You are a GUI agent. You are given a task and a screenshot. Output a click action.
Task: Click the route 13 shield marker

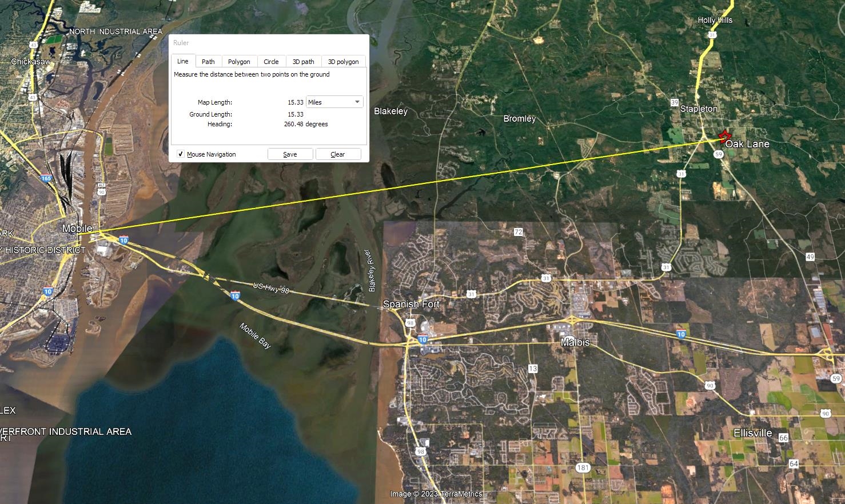click(x=533, y=369)
